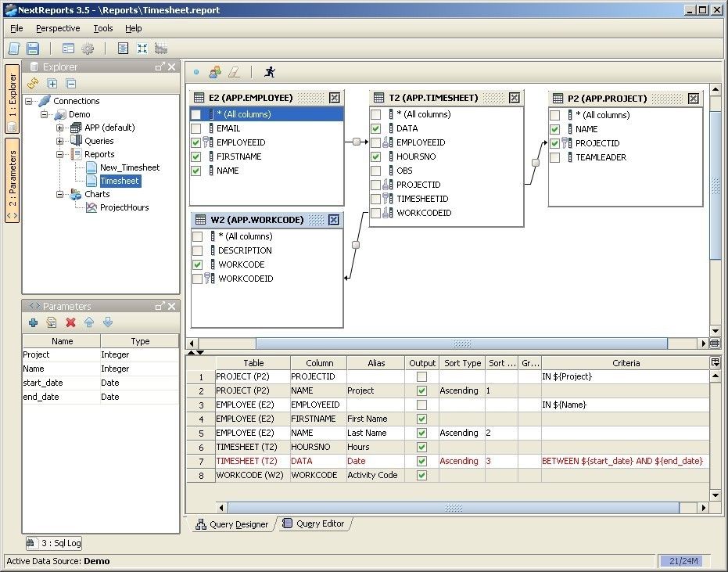Image resolution: width=728 pixels, height=572 pixels.
Task: Click the Sort Type column header
Action: click(x=462, y=363)
